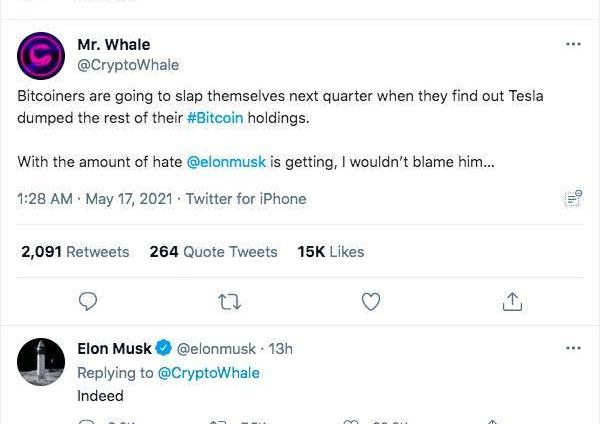
Task: View the 2,091 Retweets list
Action: (75, 252)
